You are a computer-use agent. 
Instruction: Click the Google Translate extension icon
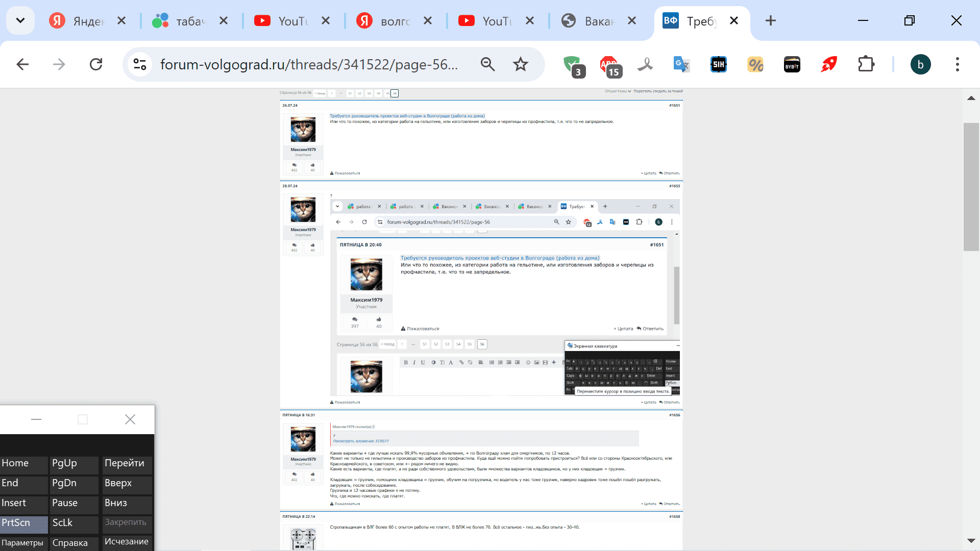pos(681,65)
